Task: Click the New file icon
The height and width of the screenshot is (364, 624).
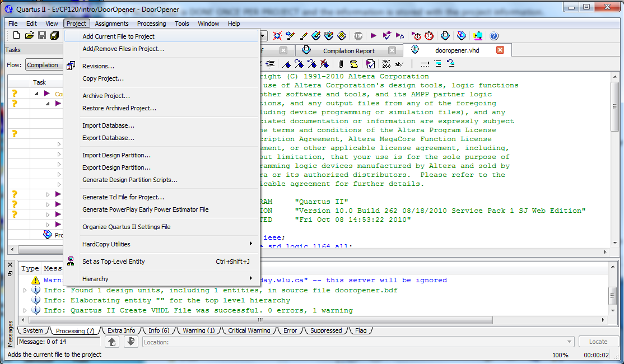Action: tap(16, 36)
